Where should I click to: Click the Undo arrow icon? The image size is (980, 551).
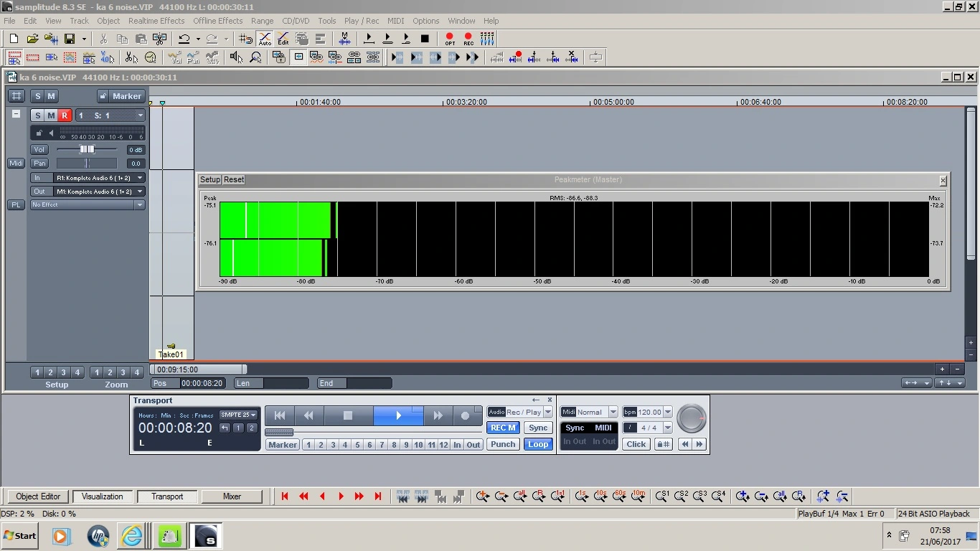click(x=184, y=39)
